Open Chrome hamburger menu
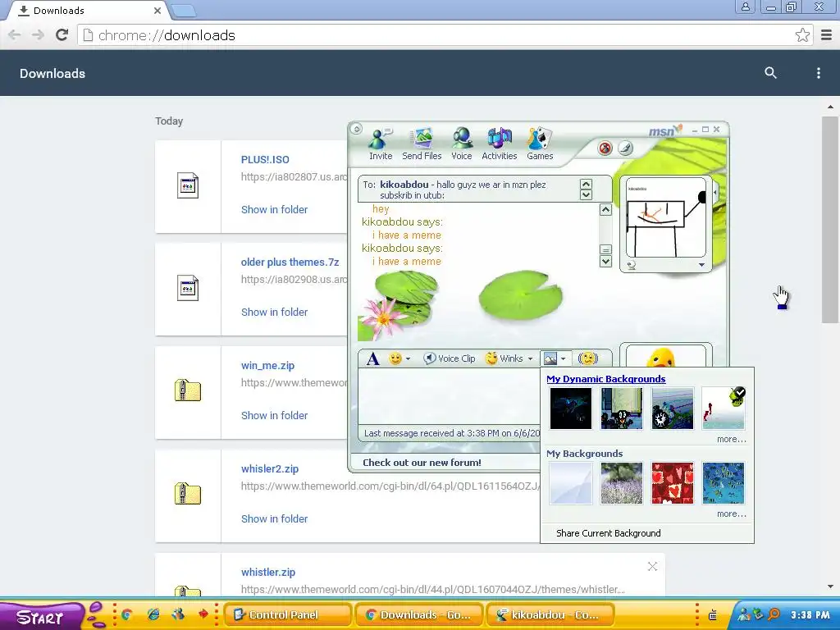 point(827,35)
